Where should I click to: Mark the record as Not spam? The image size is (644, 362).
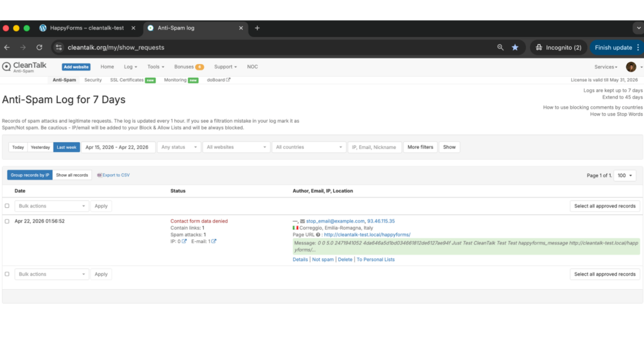[x=323, y=259]
